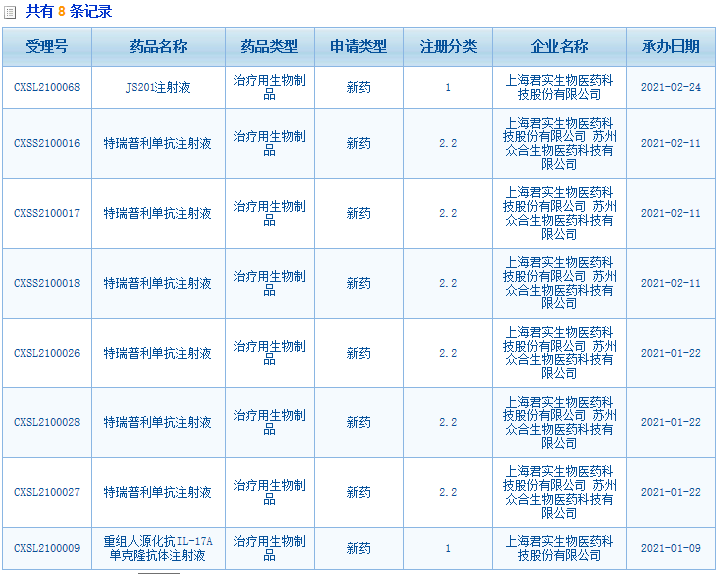The image size is (719, 574).
Task: Open acceptance number CXSS2100018
Action: [x=47, y=284]
